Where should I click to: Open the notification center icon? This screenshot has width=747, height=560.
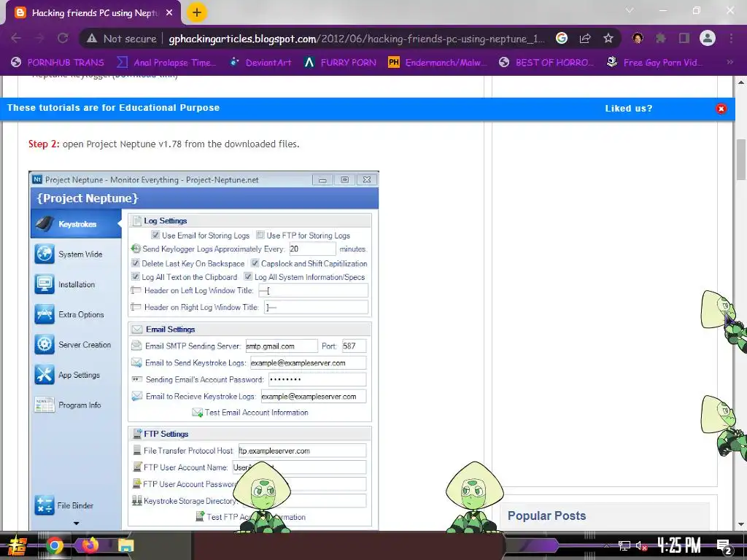[724, 546]
